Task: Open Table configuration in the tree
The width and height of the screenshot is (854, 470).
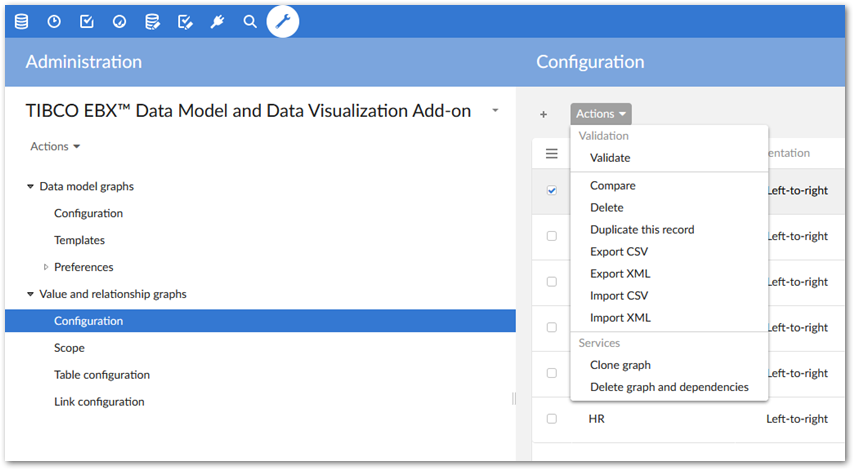Action: click(x=102, y=375)
